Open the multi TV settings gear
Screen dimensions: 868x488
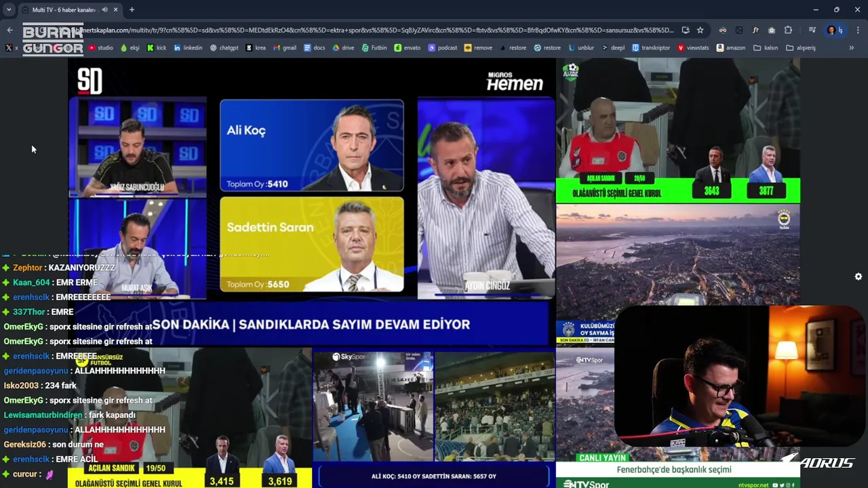859,277
